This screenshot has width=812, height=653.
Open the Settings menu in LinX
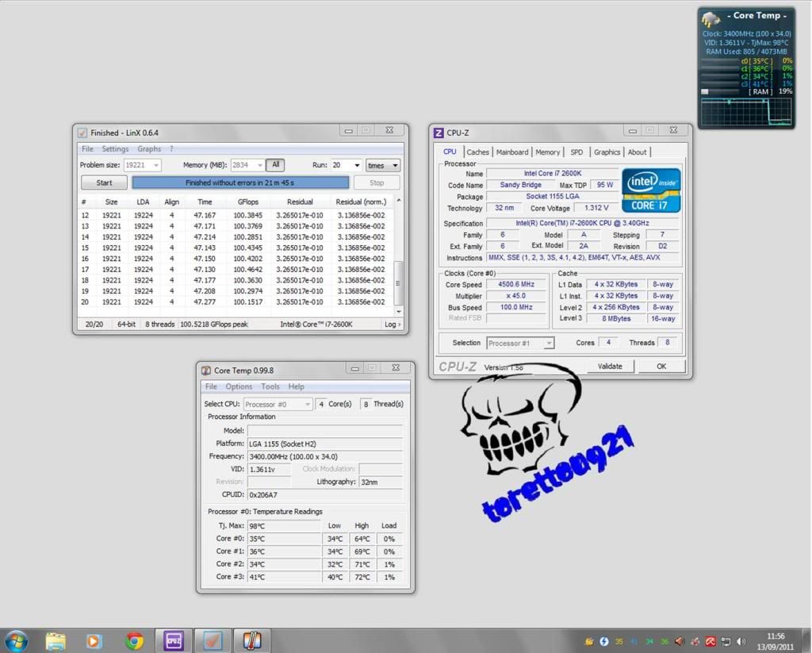click(115, 148)
